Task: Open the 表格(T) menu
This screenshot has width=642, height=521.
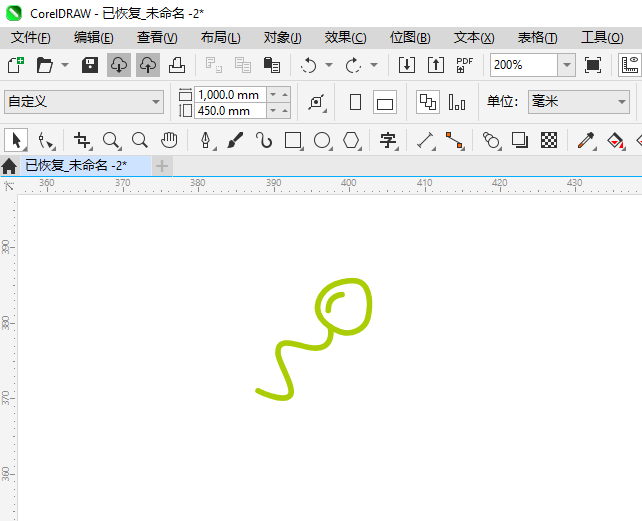Action: [x=538, y=38]
